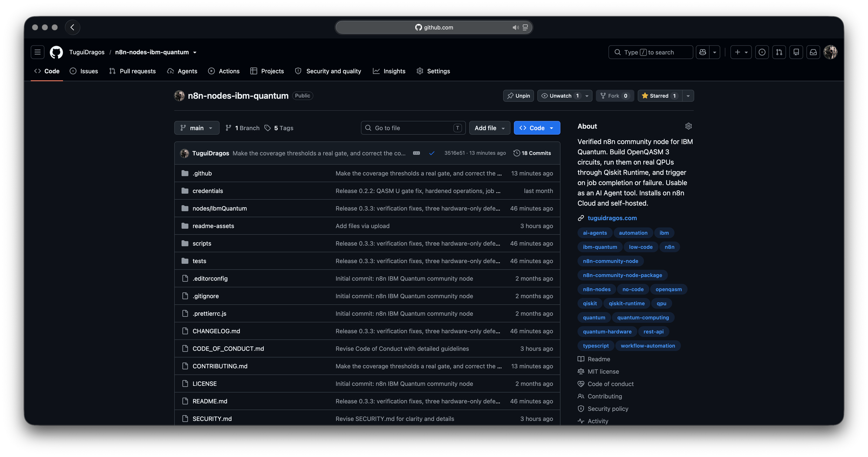868x457 pixels.
Task: Open the create new plus dropdown
Action: coord(741,52)
